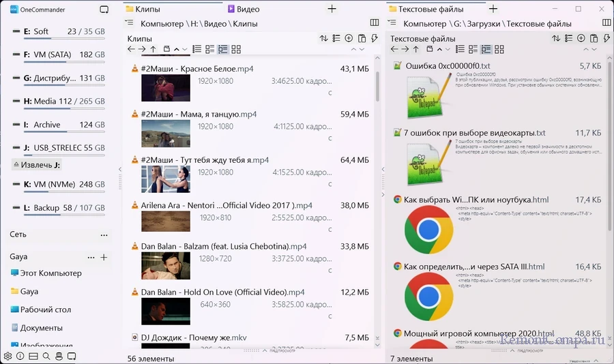The height and width of the screenshot is (364, 614).
Task: Switch to the Видео tab
Action: 243,10
